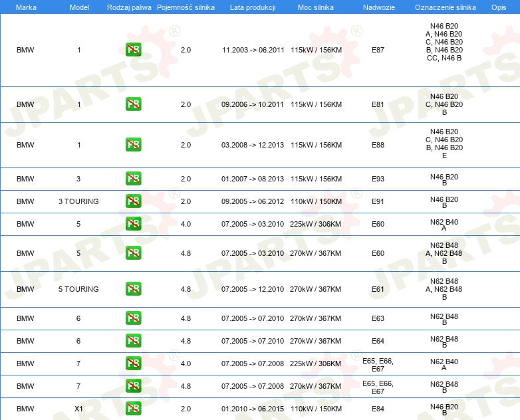Screen dimensions: 520x420
Task: Click date range 01.2010 -> 06.2015
Action: (253, 409)
